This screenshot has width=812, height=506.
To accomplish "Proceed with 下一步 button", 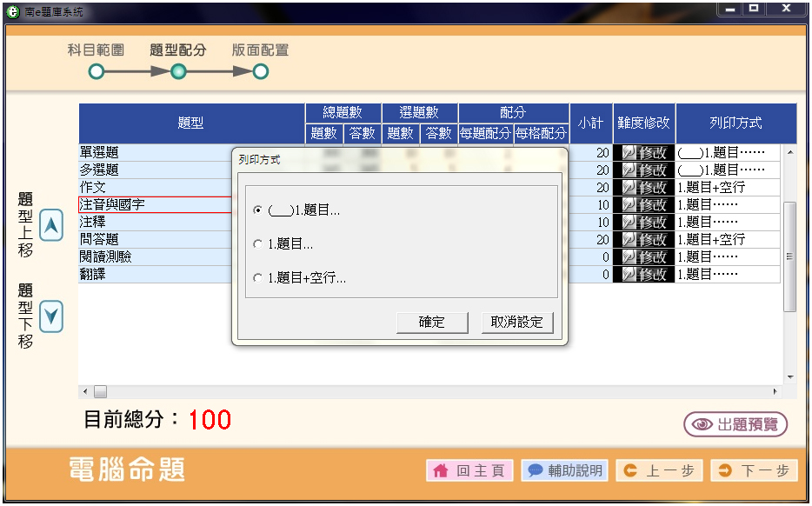I will pos(754,470).
